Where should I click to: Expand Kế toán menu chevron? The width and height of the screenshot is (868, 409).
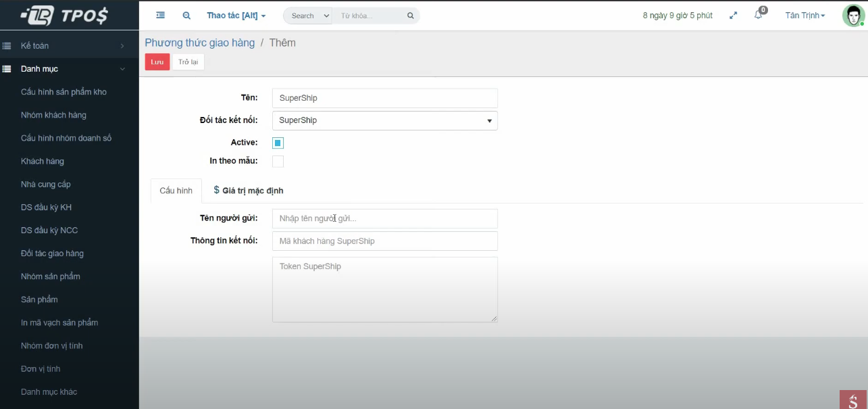click(122, 46)
